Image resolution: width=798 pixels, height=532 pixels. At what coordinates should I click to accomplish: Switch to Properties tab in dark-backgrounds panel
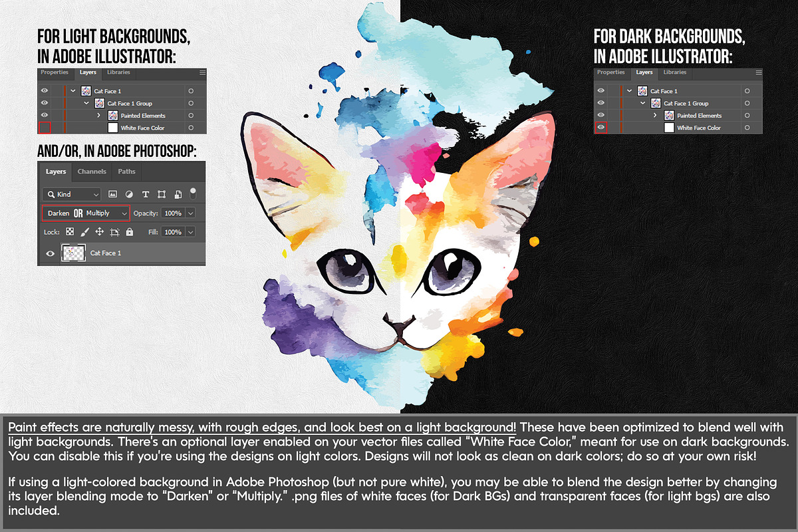[611, 72]
